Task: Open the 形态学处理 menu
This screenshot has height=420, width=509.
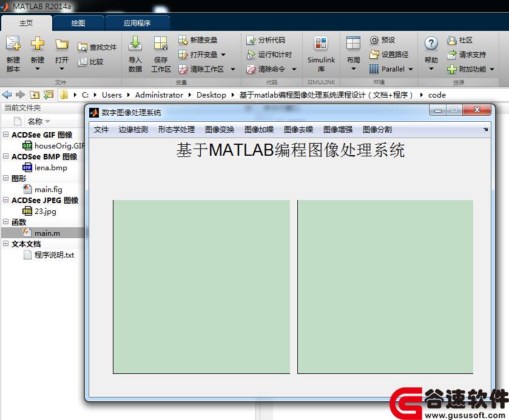Action: pyautogui.click(x=177, y=130)
